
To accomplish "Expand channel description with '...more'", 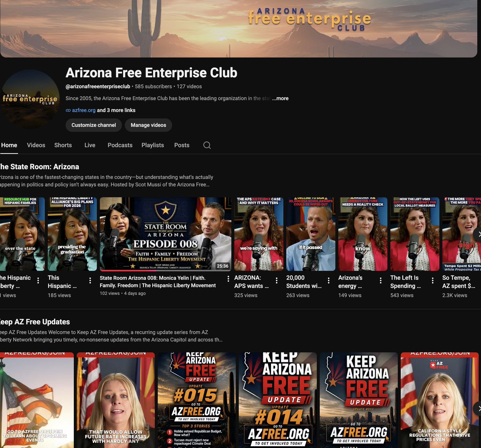I will click(x=280, y=98).
